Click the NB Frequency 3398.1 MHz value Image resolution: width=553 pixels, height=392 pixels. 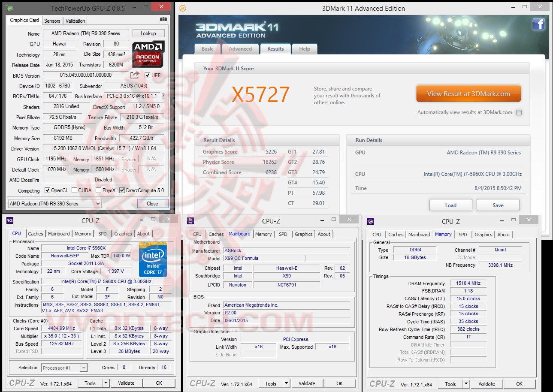click(x=500, y=265)
